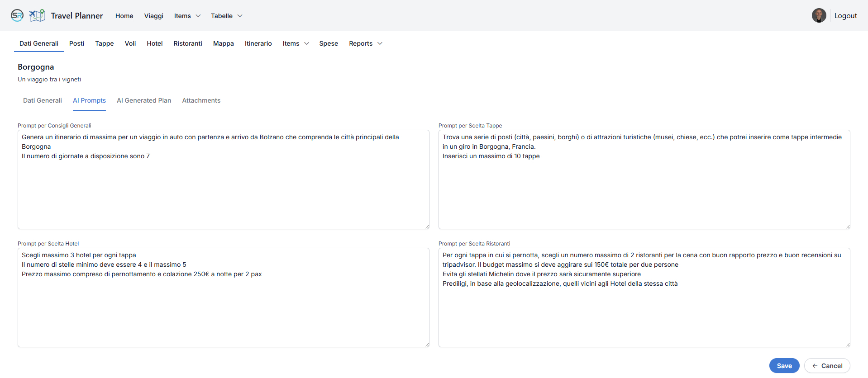Open the Attachments tab

[201, 100]
